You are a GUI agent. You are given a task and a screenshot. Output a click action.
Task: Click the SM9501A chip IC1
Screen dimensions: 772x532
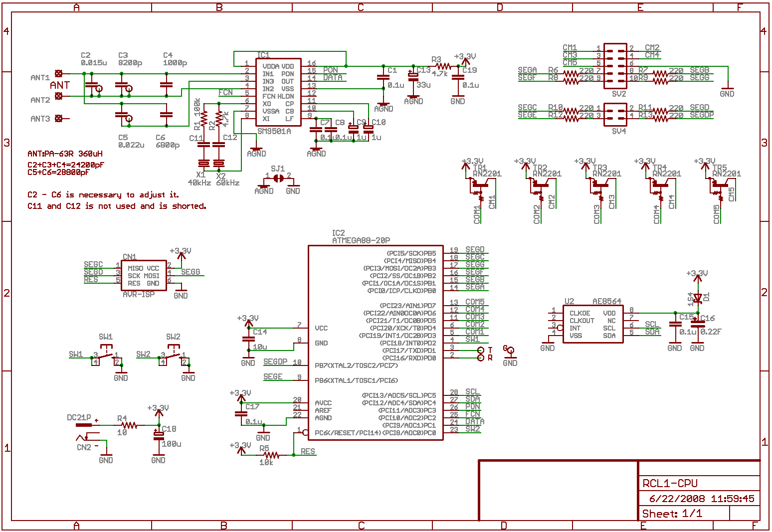tap(278, 92)
